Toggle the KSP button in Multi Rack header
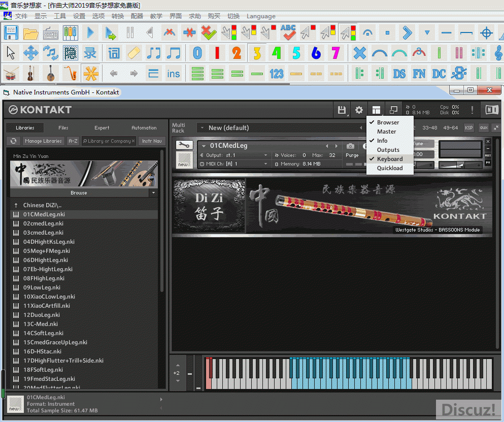Viewport: 504px width, 422px height. 468,127
